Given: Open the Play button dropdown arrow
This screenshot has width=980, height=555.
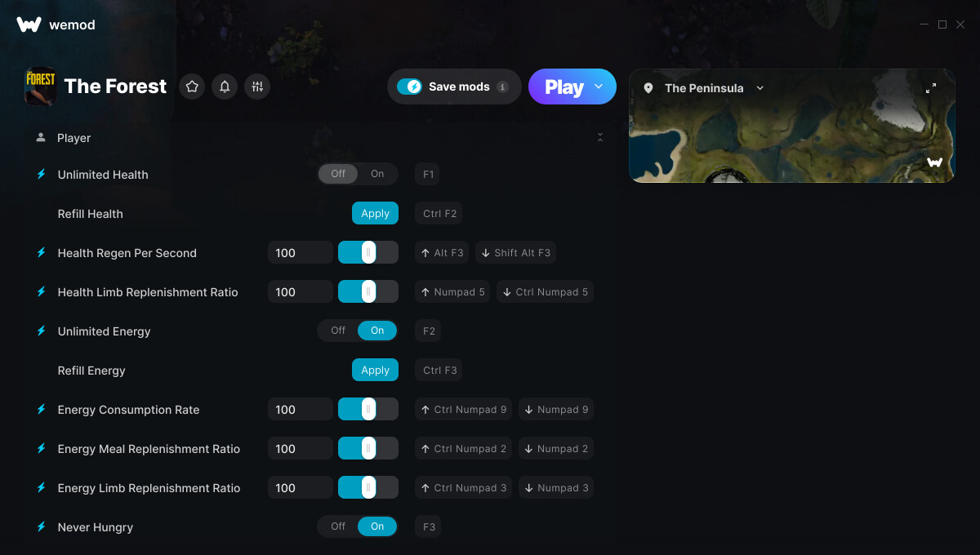Looking at the screenshot, I should pyautogui.click(x=599, y=87).
